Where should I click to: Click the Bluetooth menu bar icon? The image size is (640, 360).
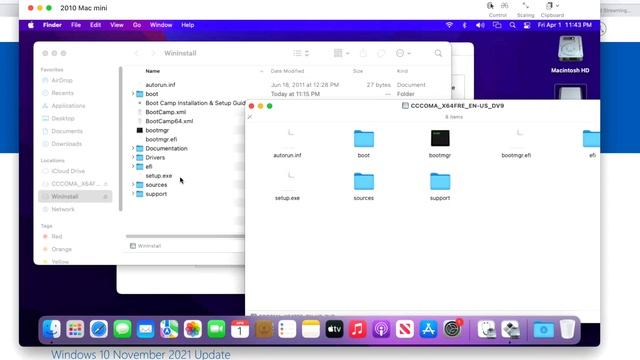click(x=464, y=25)
